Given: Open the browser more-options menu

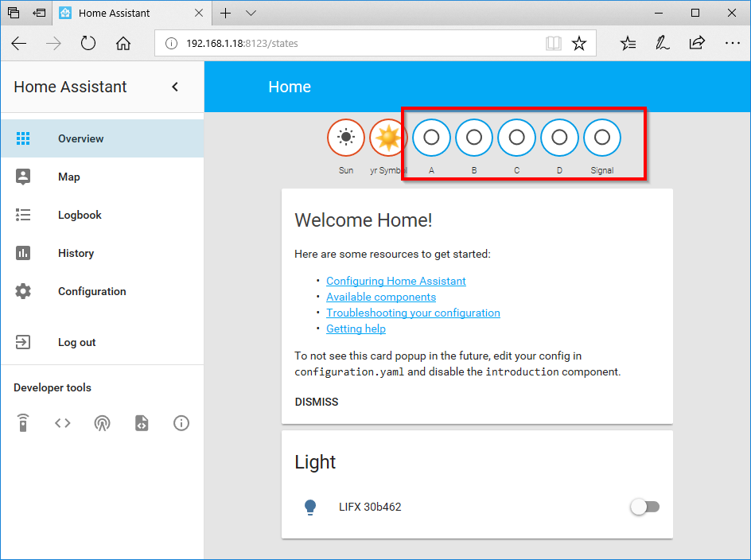Looking at the screenshot, I should coord(733,43).
